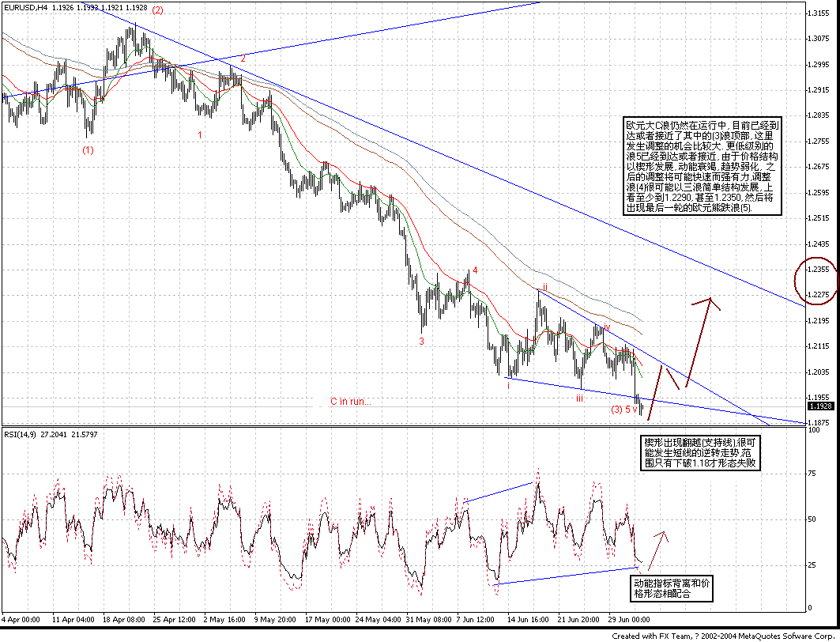Click the '31 May 08:00' date label
Image resolution: width=840 pixels, height=642 pixels.
(x=428, y=620)
